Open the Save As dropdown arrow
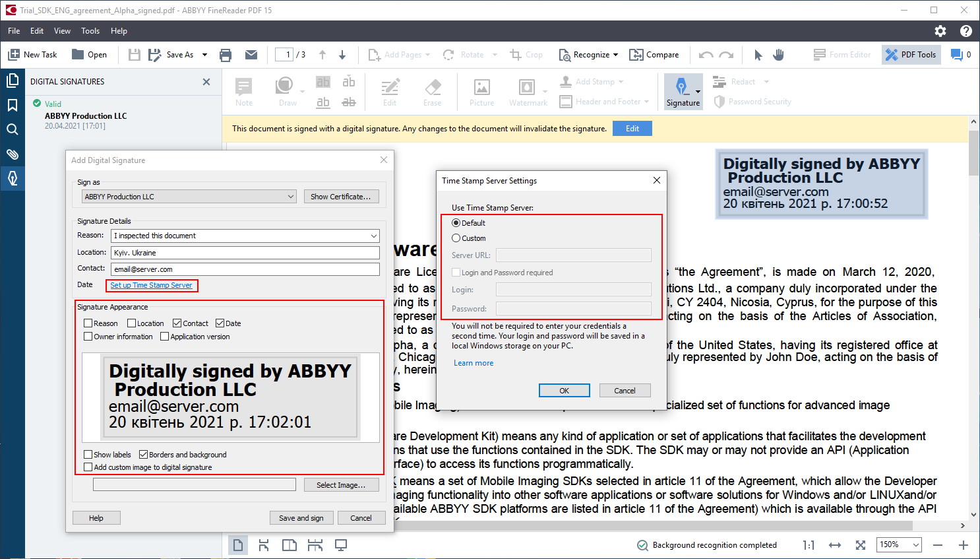The height and width of the screenshot is (559, 980). pos(204,55)
